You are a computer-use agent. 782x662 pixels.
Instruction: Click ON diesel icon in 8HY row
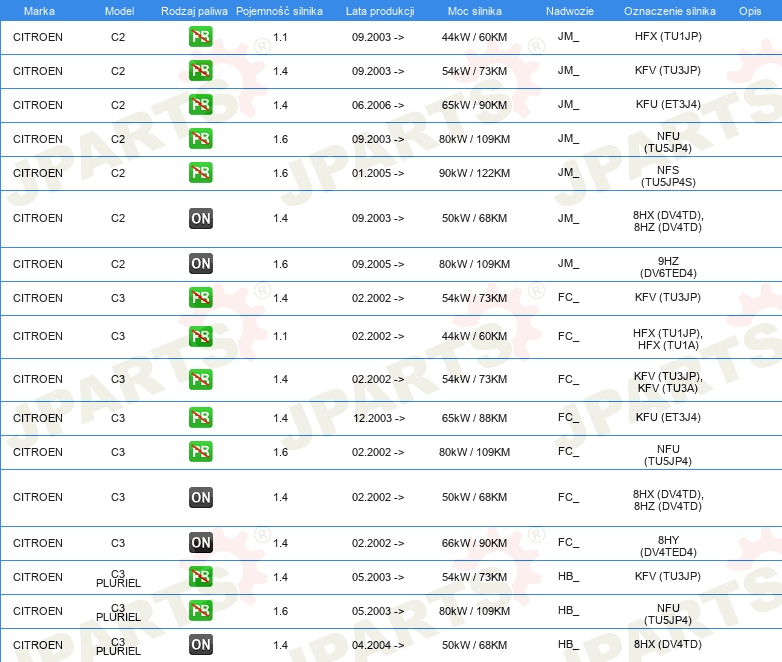pos(200,543)
